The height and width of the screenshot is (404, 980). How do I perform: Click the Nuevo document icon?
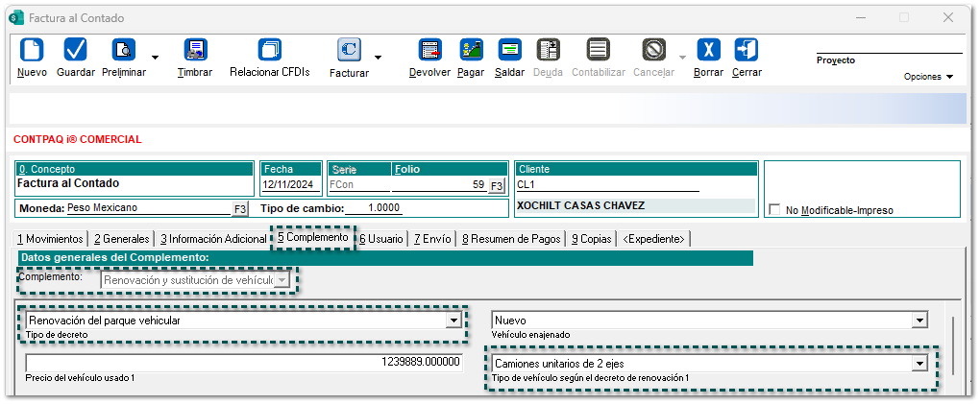(x=32, y=50)
